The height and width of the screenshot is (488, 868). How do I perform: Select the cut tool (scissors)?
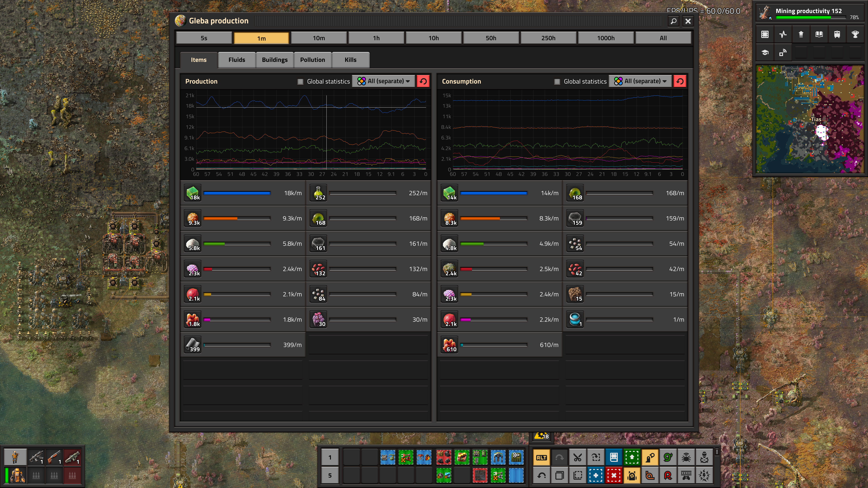(x=578, y=457)
